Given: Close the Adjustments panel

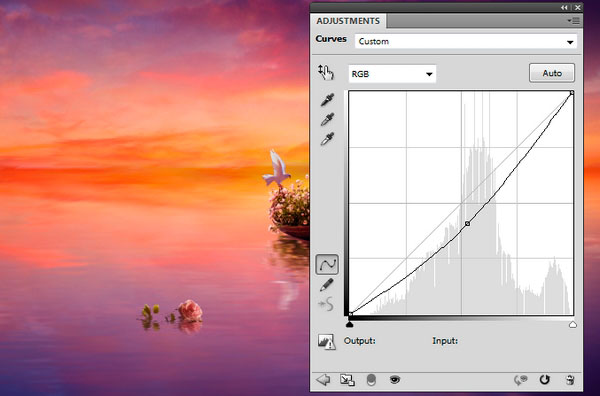Looking at the screenshot, I should (578, 7).
